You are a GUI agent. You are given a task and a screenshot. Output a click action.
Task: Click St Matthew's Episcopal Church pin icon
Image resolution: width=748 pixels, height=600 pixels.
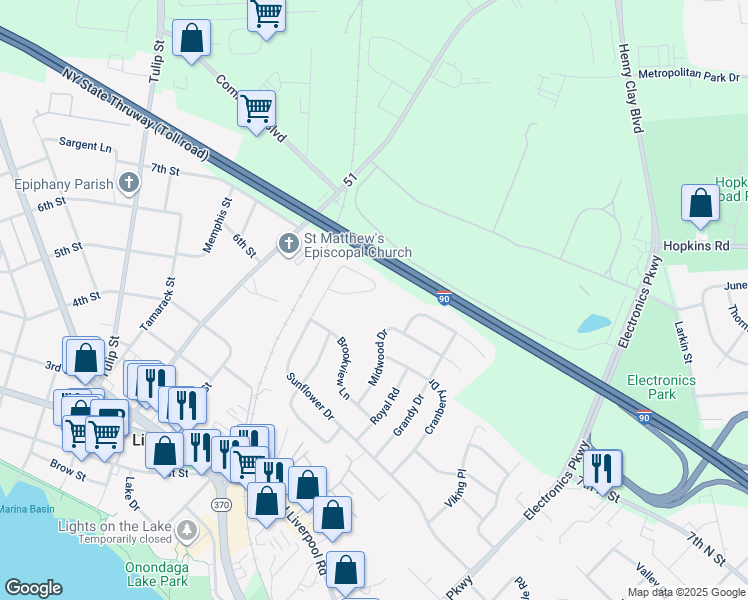(x=289, y=244)
